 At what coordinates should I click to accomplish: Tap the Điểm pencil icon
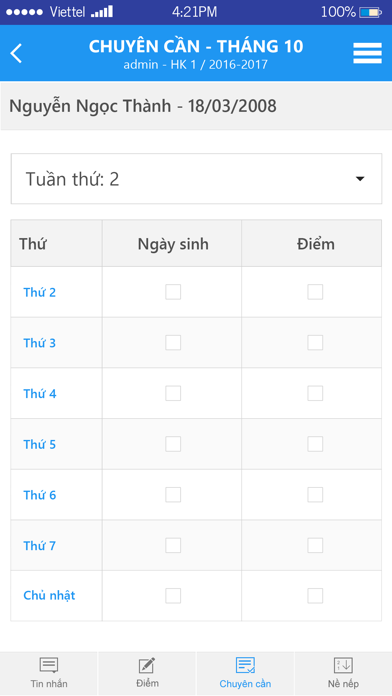(x=147, y=665)
